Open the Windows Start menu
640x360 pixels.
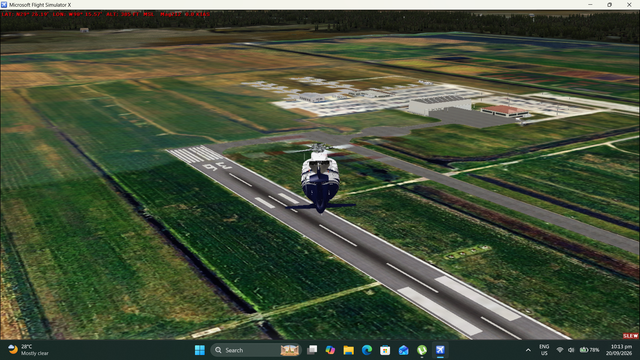200,350
